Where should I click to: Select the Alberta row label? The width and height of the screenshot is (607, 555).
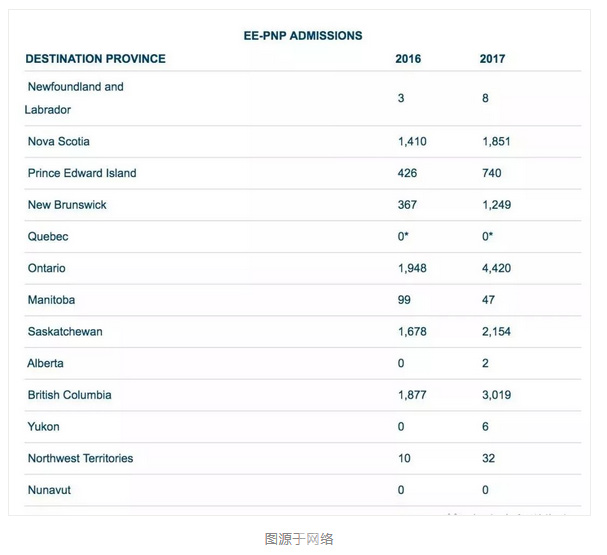click(46, 363)
